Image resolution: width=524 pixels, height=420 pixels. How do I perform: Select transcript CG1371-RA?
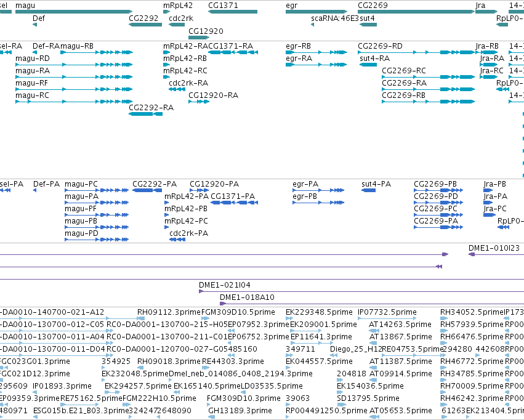coord(230,46)
